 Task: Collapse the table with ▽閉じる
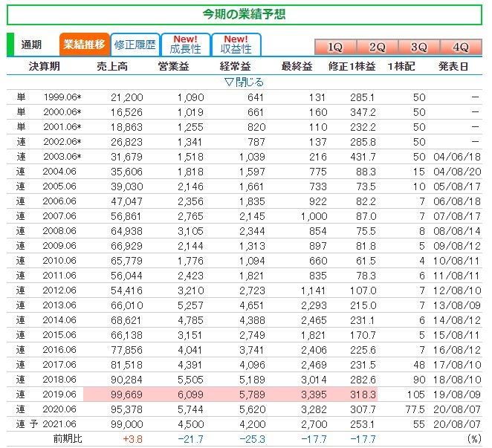click(x=244, y=82)
